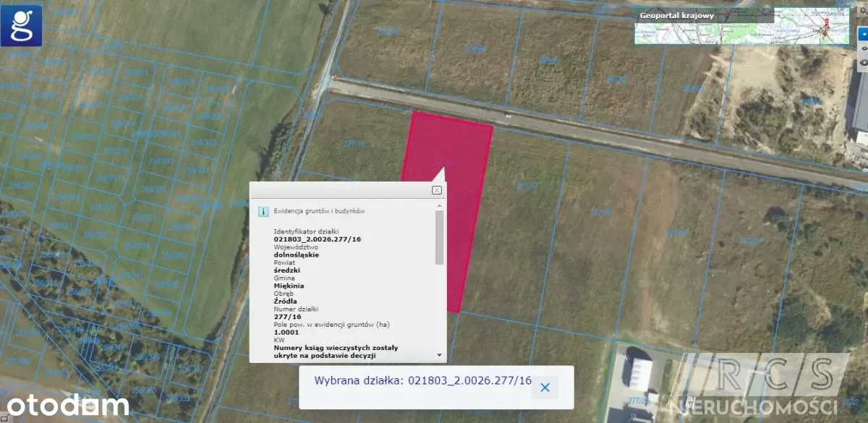The width and height of the screenshot is (868, 423).
Task: Click the scroll-down arrow in the popup
Action: tap(439, 356)
